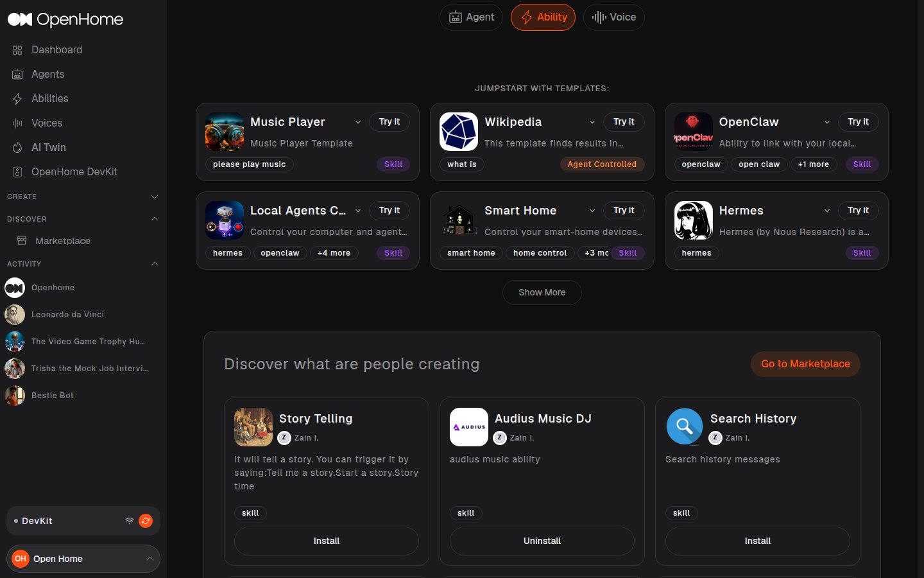This screenshot has width=924, height=578.
Task: Click the Voices waveform icon in sidebar
Action: pos(17,123)
